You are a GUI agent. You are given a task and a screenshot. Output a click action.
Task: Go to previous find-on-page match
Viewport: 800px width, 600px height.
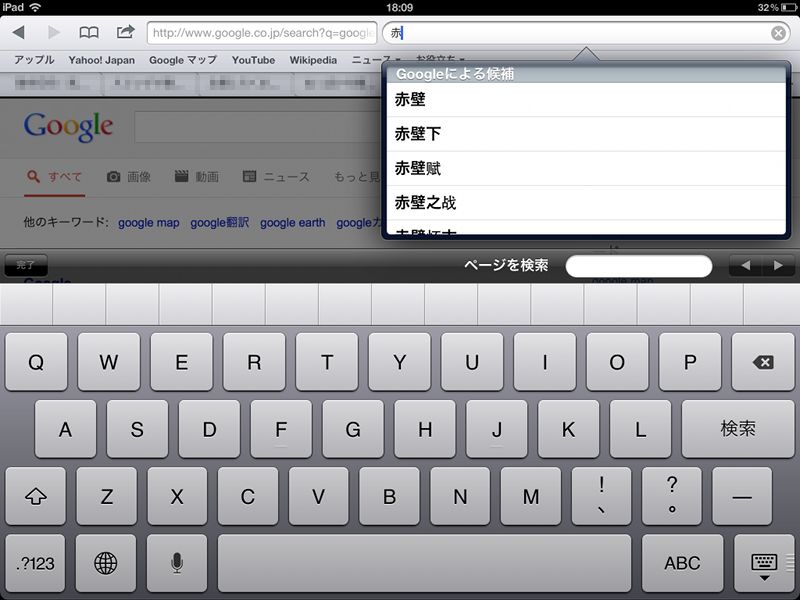tap(745, 265)
